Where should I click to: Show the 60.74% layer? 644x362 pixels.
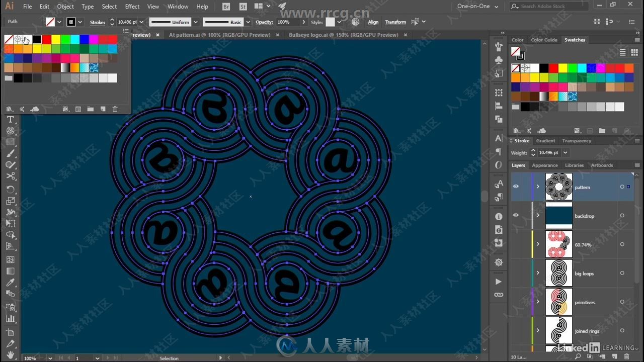[516, 244]
